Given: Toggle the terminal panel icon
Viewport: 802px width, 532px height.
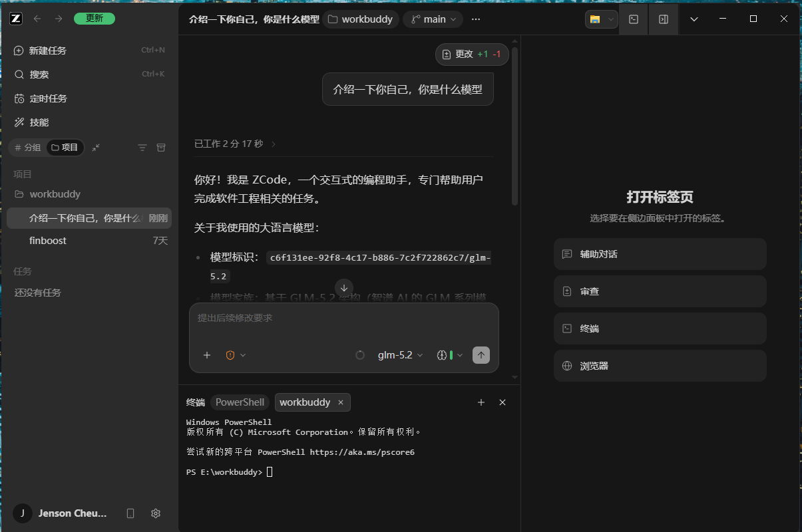Looking at the screenshot, I should click(634, 19).
